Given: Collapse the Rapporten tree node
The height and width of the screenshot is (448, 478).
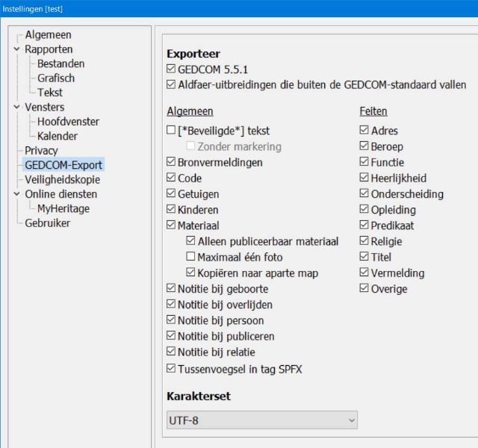Looking at the screenshot, I should point(17,49).
